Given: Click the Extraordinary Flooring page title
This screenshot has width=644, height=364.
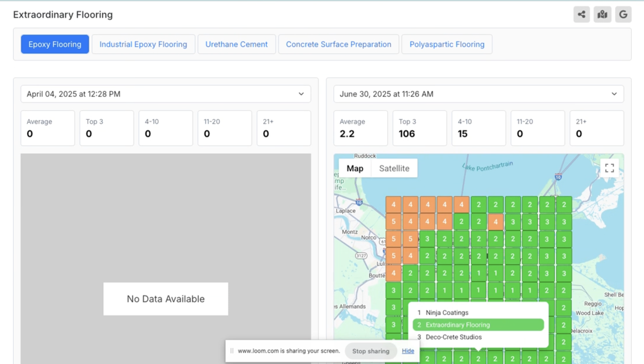Looking at the screenshot, I should coord(63,15).
